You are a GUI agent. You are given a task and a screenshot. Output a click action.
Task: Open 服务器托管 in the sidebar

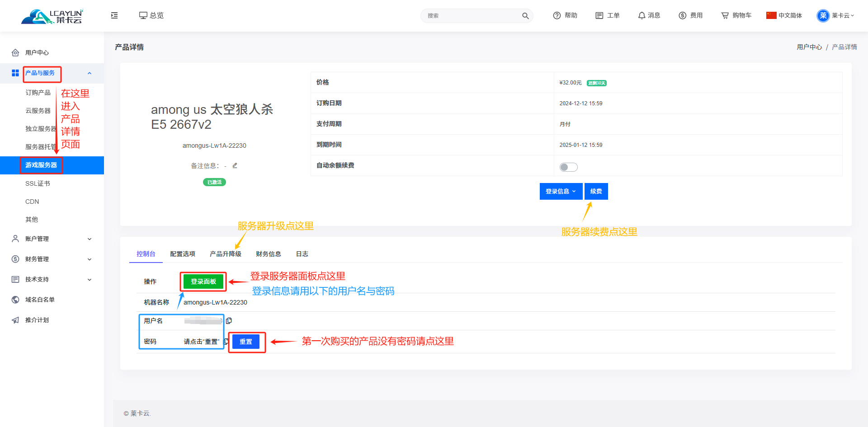point(41,147)
